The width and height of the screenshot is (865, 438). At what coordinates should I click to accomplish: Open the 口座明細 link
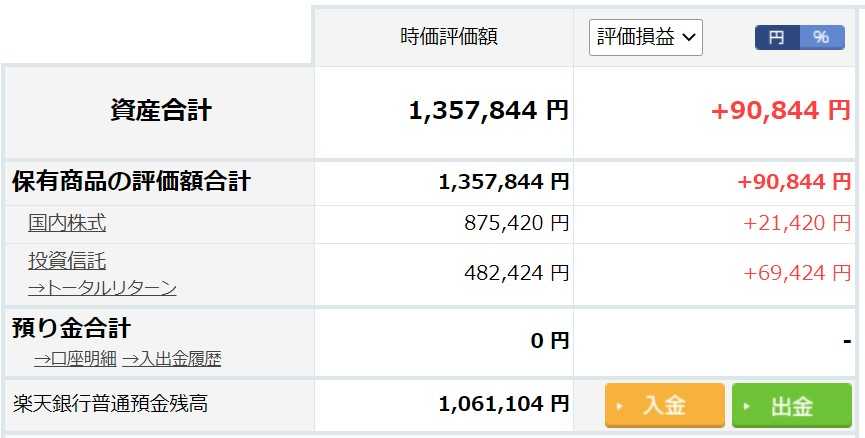tap(75, 359)
